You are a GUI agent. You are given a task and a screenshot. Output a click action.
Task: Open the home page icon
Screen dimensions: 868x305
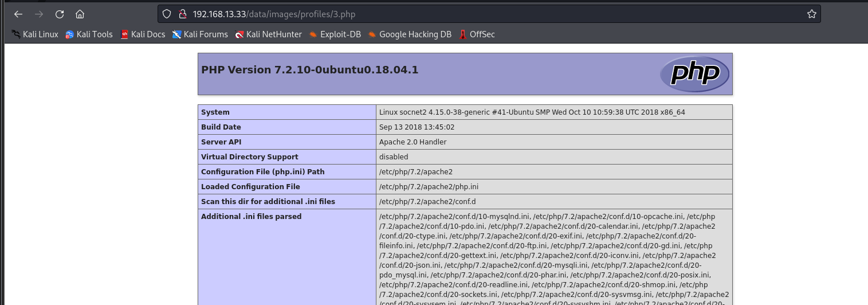click(x=80, y=14)
